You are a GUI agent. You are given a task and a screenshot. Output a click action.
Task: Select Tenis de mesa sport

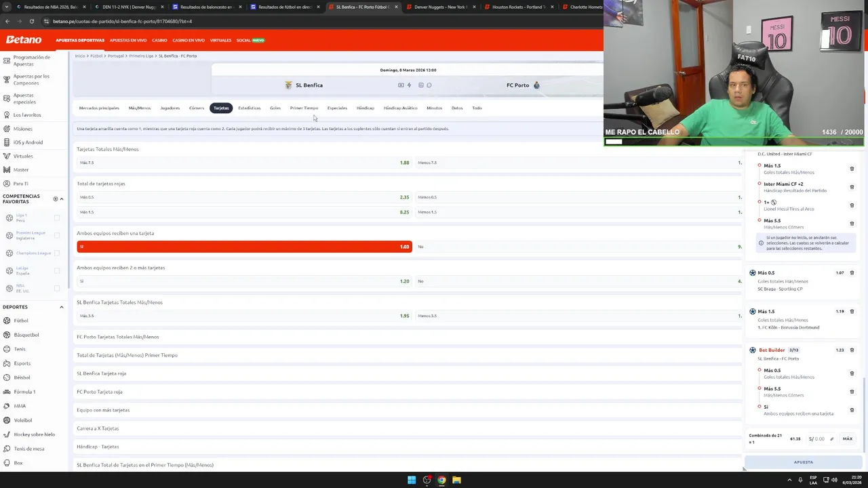point(28,449)
